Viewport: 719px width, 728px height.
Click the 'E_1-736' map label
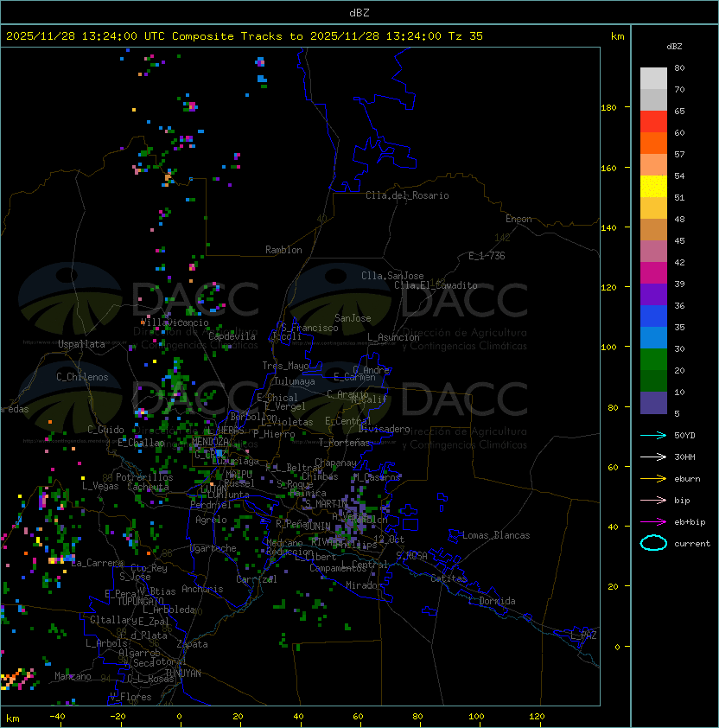[487, 256]
